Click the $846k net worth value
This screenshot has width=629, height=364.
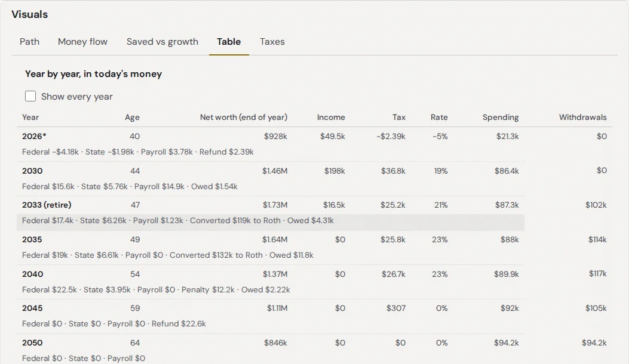[x=275, y=343]
